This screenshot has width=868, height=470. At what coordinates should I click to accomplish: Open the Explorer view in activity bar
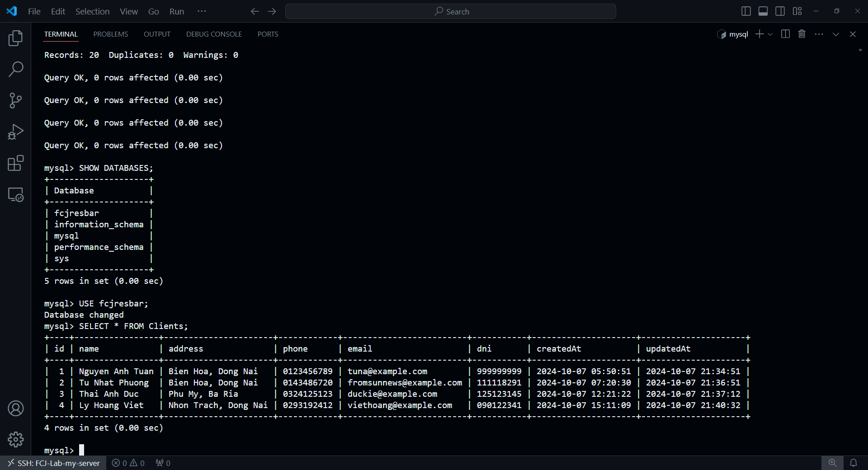(x=15, y=38)
